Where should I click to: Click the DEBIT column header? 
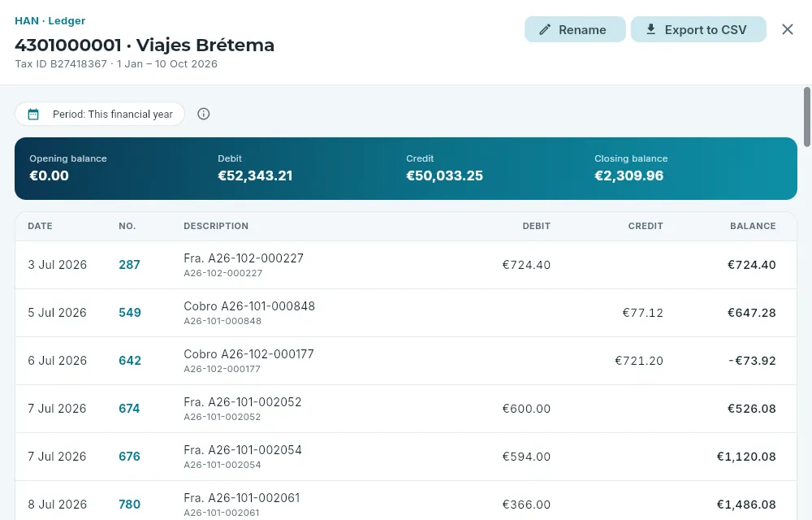pos(536,226)
